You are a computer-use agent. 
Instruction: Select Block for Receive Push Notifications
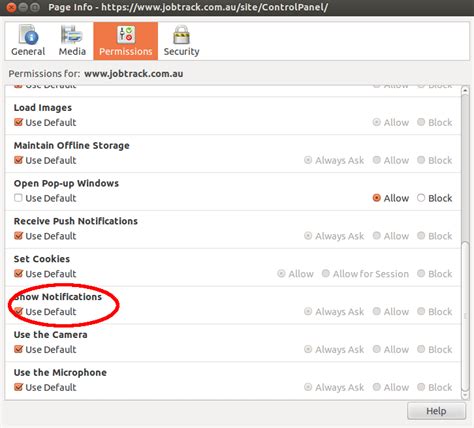click(421, 236)
